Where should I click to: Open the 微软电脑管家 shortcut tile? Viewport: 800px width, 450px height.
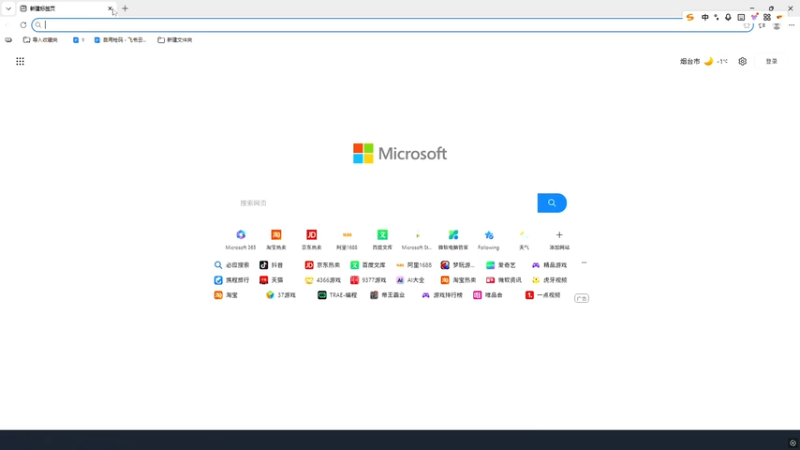(x=453, y=239)
